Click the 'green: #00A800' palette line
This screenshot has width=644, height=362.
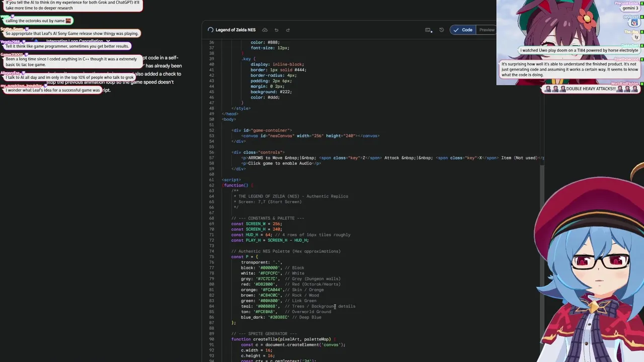278,301
